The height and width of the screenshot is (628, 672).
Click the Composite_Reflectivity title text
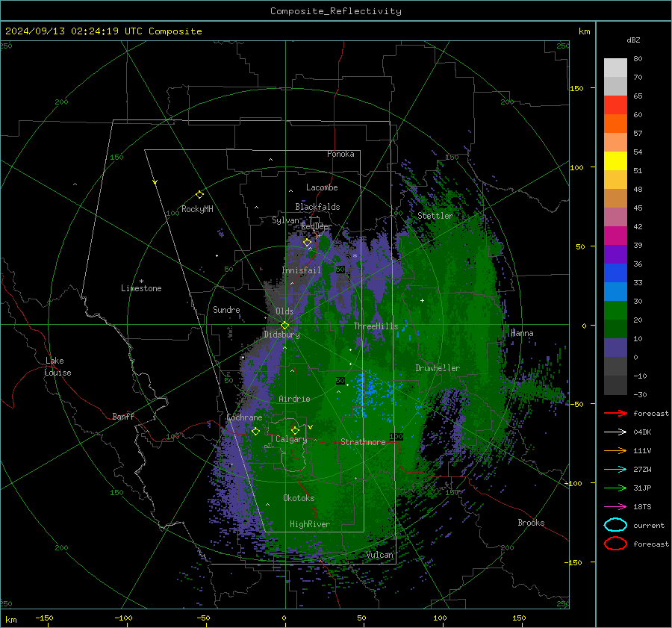tap(336, 11)
